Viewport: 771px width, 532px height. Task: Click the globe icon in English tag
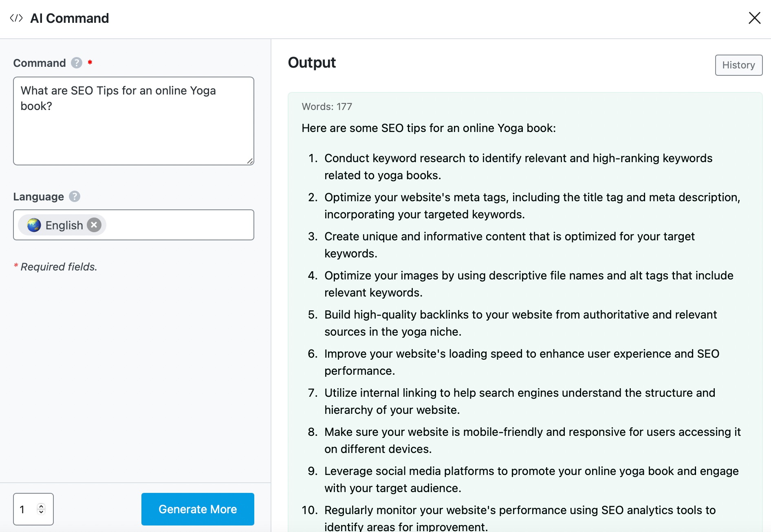[34, 225]
